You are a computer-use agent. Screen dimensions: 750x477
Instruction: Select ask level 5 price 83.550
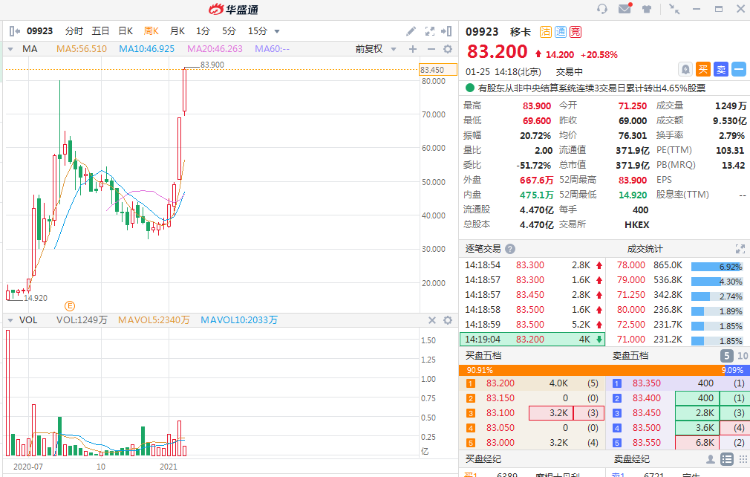click(x=646, y=443)
